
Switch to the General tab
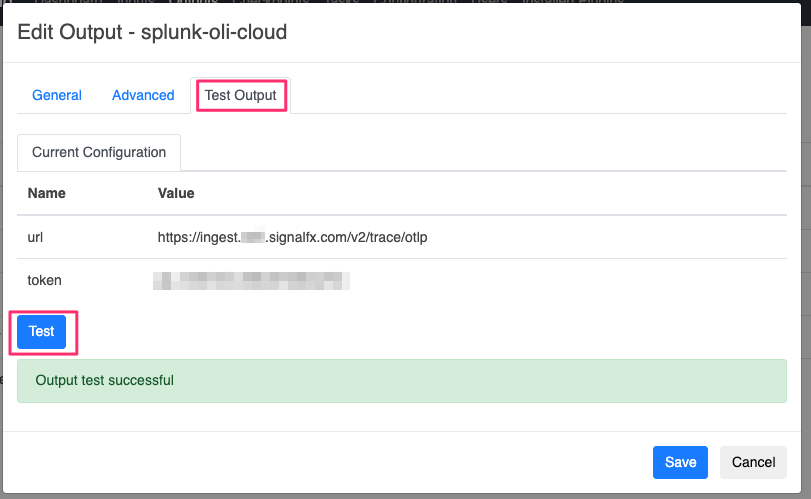pos(57,95)
